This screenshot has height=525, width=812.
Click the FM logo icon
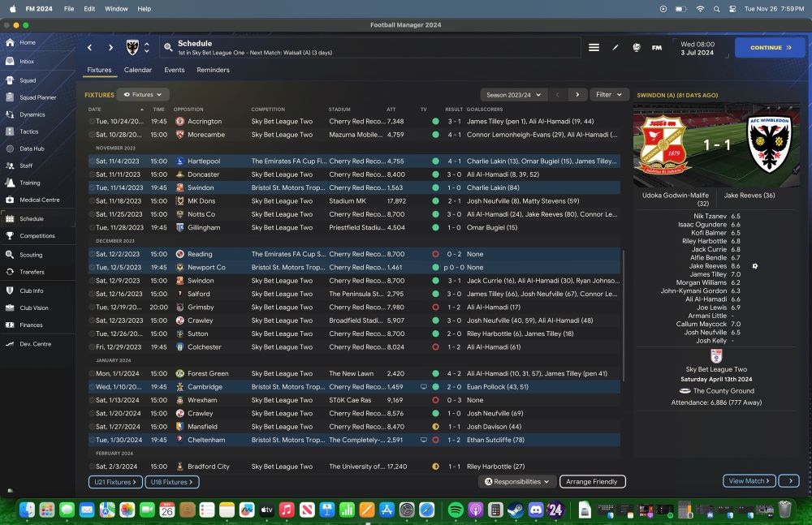pos(657,48)
